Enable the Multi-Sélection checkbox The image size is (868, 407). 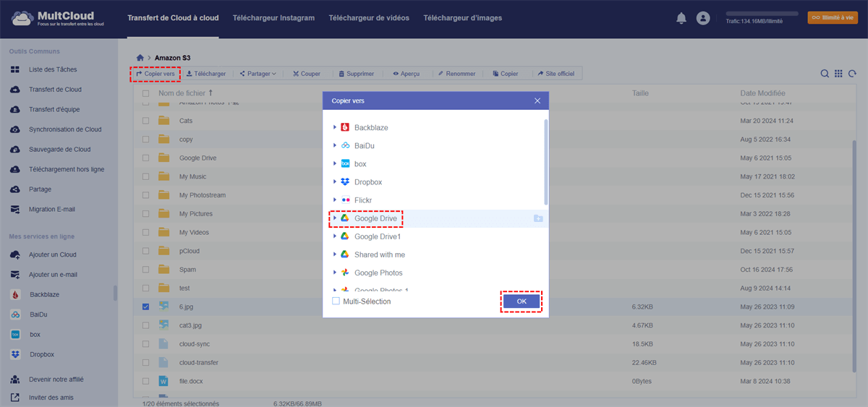(x=336, y=301)
